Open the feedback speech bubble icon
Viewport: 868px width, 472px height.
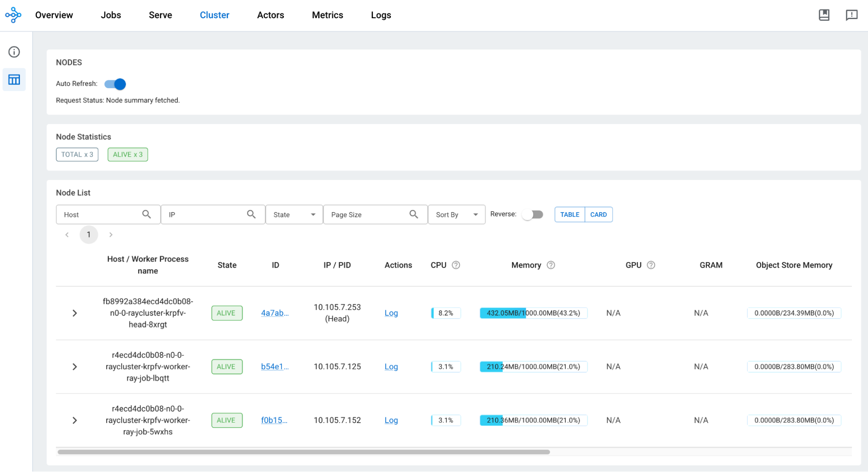(x=851, y=15)
